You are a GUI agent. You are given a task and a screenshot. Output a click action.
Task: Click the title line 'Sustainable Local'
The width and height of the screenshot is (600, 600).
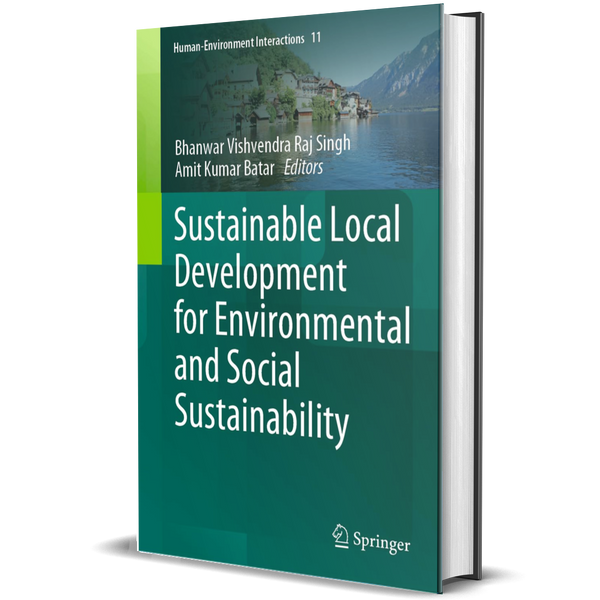(x=287, y=224)
